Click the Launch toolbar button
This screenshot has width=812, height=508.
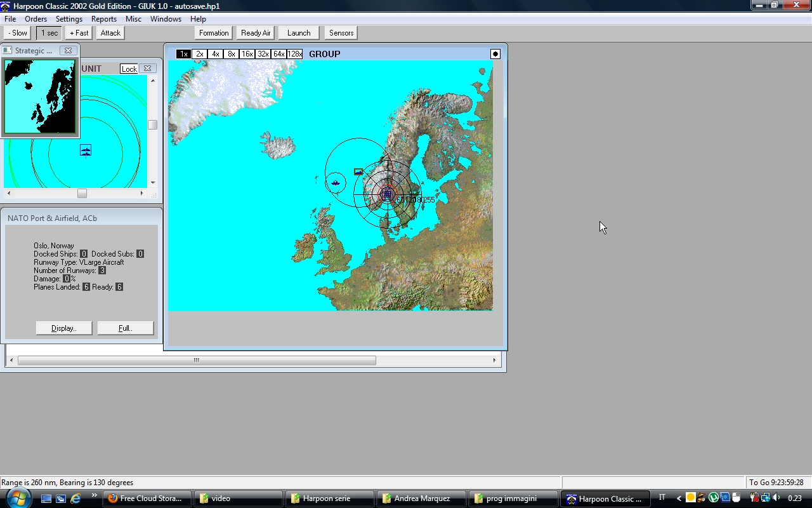click(x=299, y=33)
